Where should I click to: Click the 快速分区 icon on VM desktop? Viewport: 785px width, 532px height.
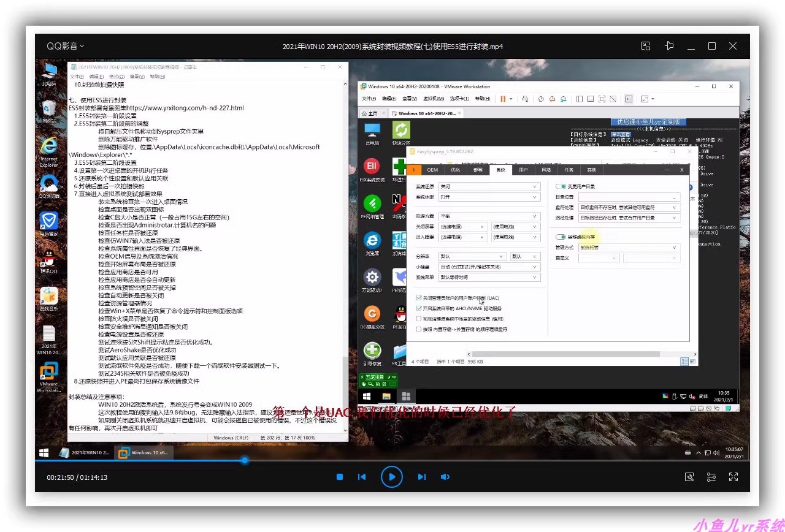pos(401,133)
